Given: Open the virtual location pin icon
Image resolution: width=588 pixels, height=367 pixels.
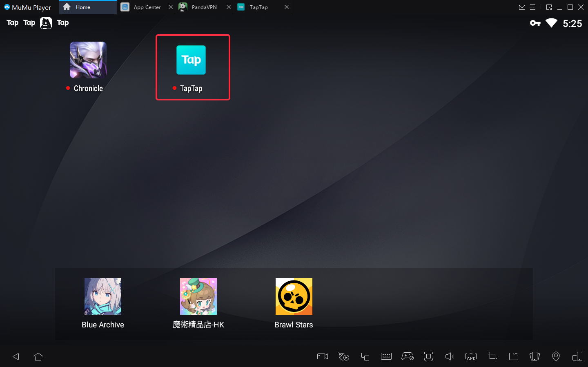Looking at the screenshot, I should [x=556, y=356].
